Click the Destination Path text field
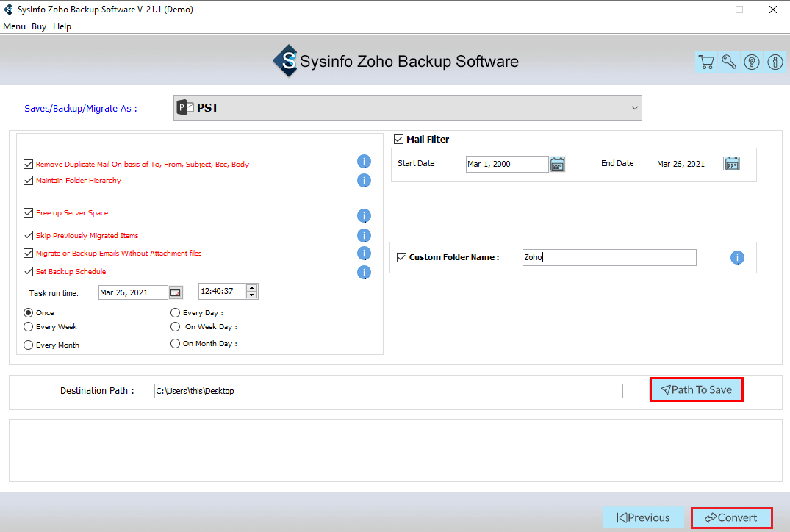Screen dimensions: 790x532 tap(388, 391)
